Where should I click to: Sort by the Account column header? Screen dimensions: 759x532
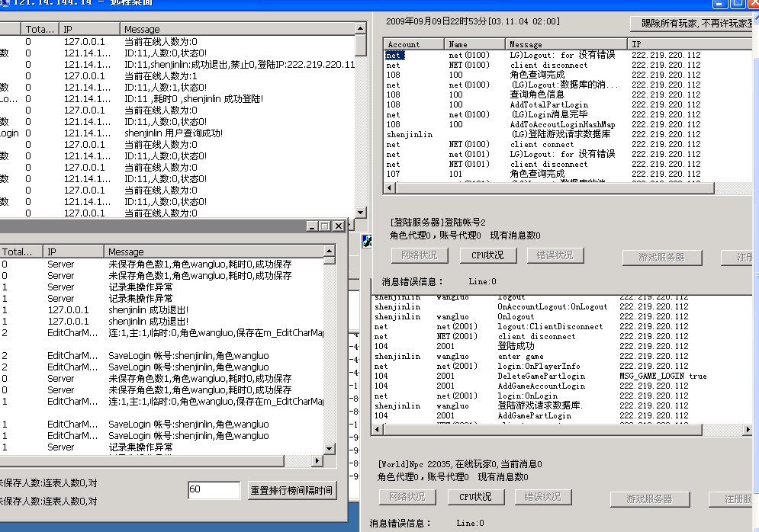tap(413, 44)
